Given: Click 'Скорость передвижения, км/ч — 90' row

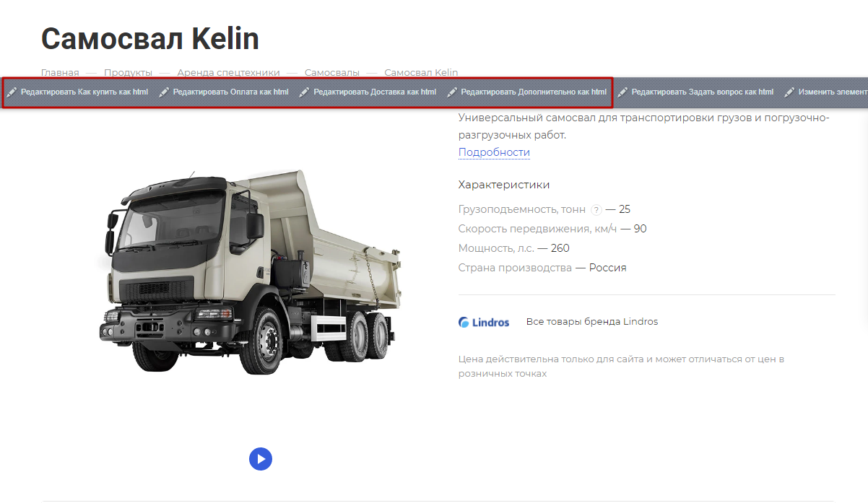Looking at the screenshot, I should pyautogui.click(x=552, y=229).
